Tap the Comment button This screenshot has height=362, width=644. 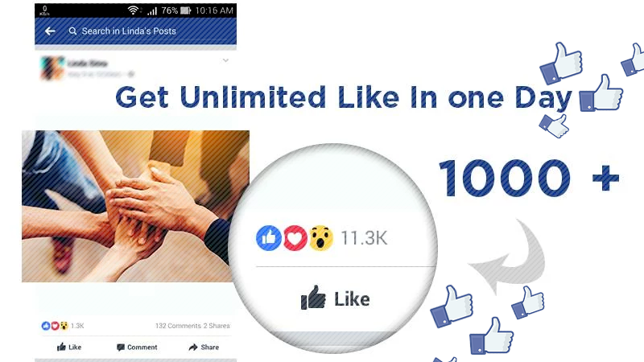click(x=137, y=348)
